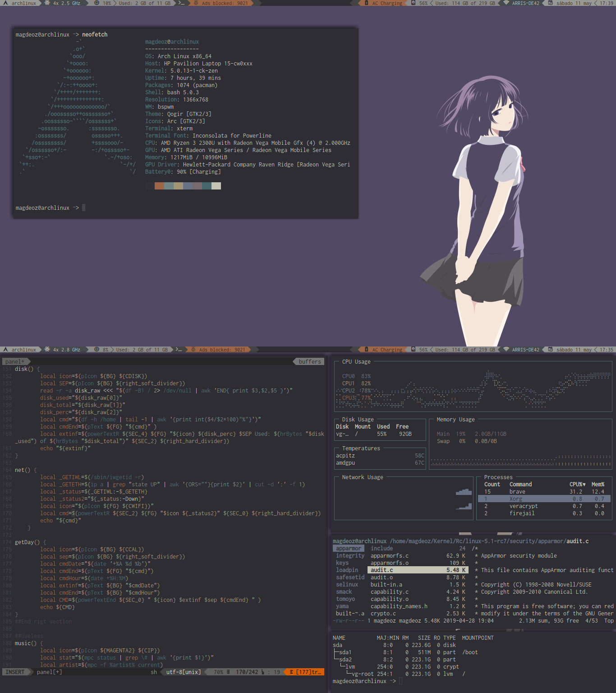Click the disk icon beside 56% in top panel

point(413,3)
